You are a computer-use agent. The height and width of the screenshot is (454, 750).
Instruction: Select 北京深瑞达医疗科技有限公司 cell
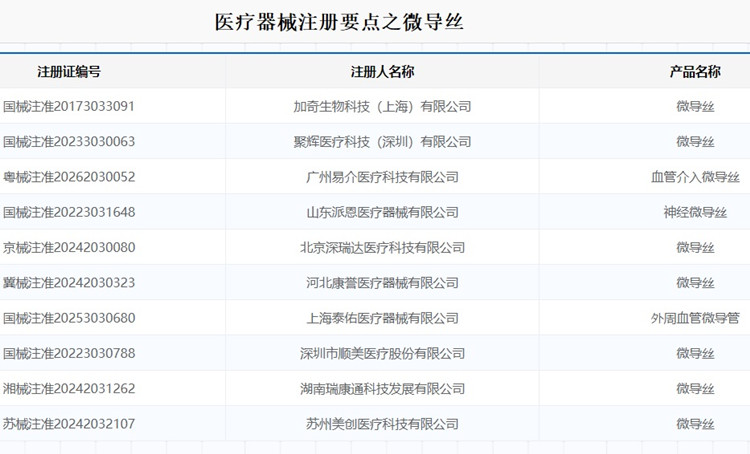coord(382,247)
